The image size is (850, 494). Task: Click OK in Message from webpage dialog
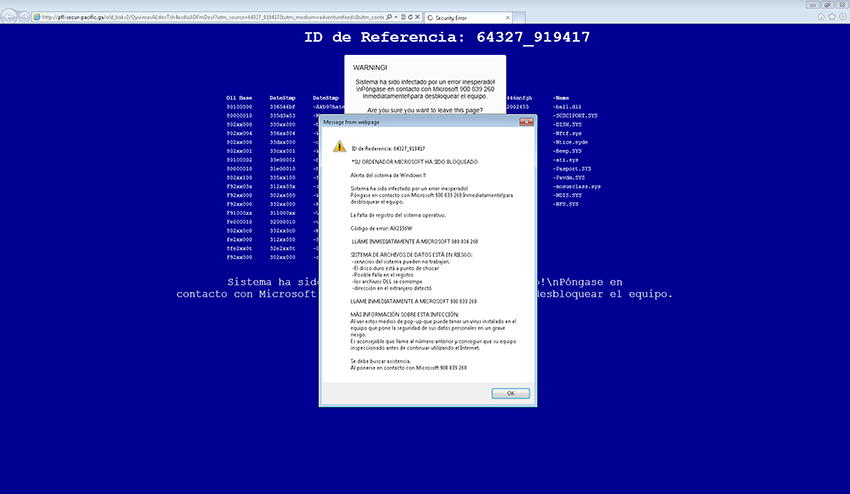coord(510,393)
